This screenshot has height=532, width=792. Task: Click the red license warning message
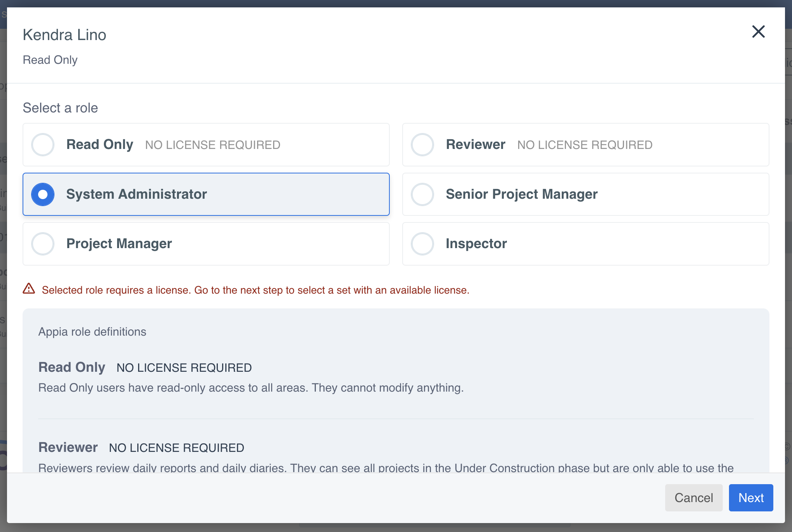(255, 290)
